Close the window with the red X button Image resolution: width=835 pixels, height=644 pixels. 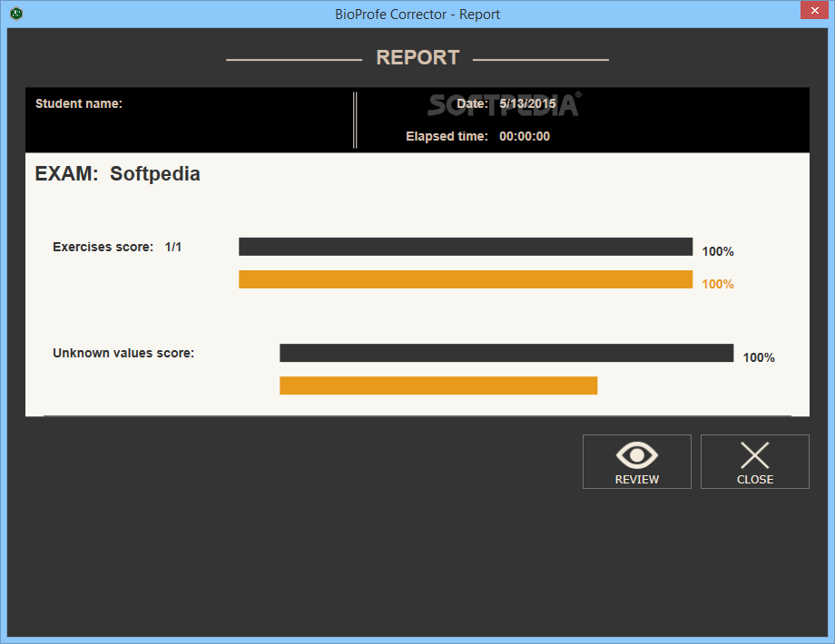814,10
